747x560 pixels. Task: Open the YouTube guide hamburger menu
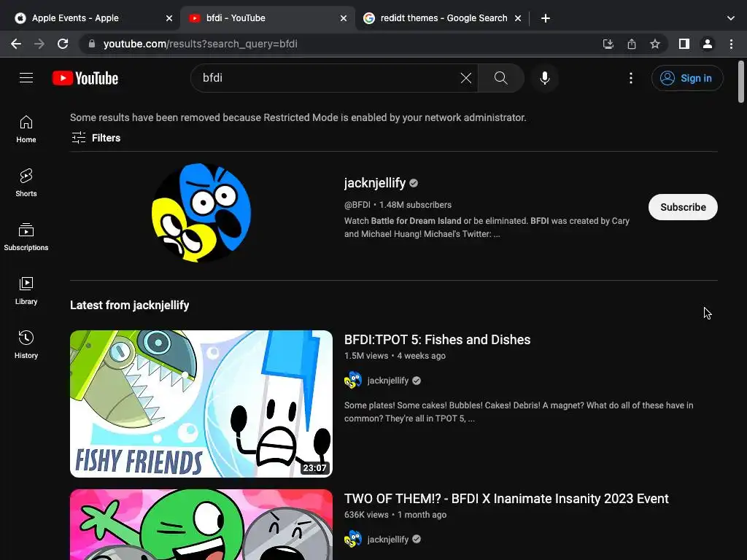26,77
